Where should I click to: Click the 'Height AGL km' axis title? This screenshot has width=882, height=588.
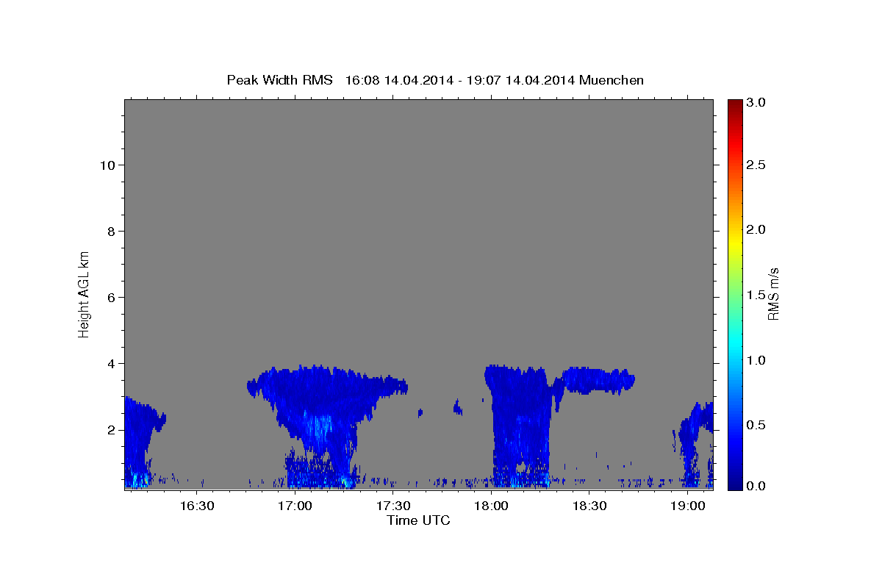(x=85, y=294)
